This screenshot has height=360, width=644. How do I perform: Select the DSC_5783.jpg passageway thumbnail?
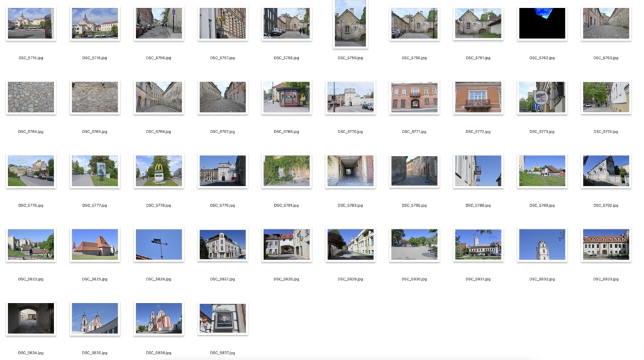click(x=350, y=171)
